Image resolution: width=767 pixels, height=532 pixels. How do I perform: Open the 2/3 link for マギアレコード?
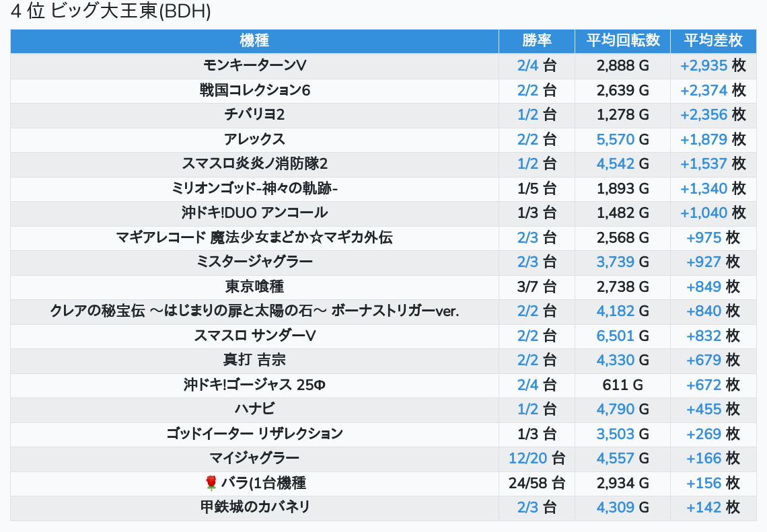tap(527, 237)
